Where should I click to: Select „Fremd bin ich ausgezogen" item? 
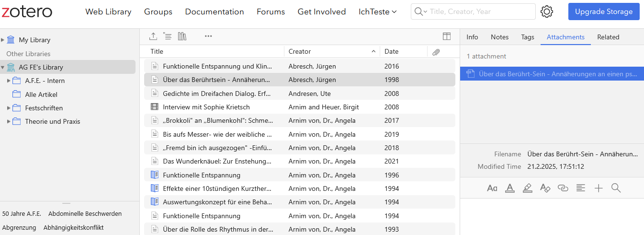point(300,148)
